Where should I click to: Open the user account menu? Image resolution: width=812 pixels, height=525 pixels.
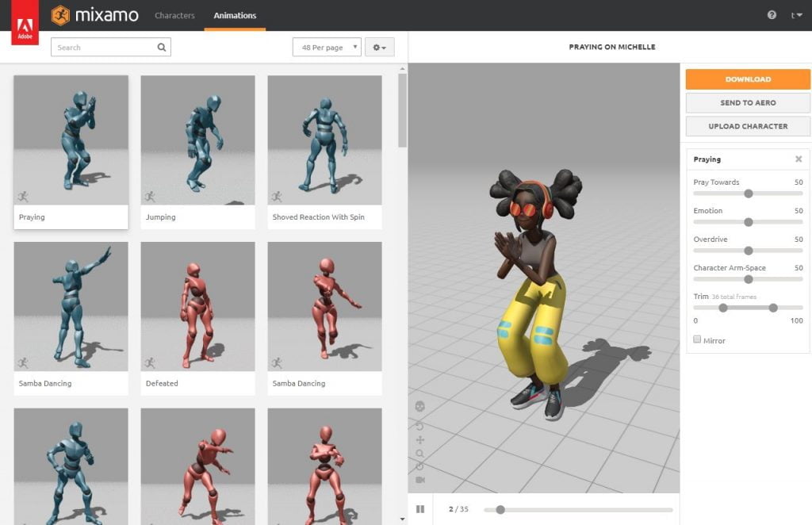coord(796,15)
